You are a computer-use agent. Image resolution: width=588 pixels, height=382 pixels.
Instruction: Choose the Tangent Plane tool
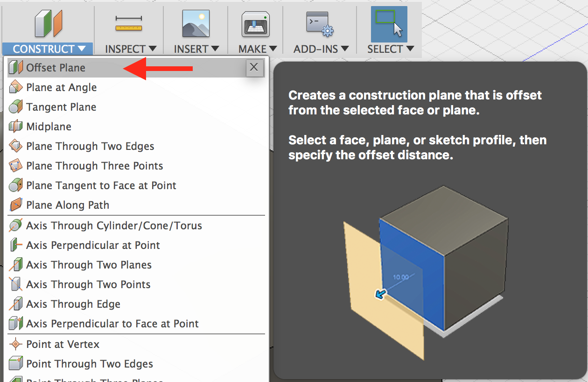(62, 106)
